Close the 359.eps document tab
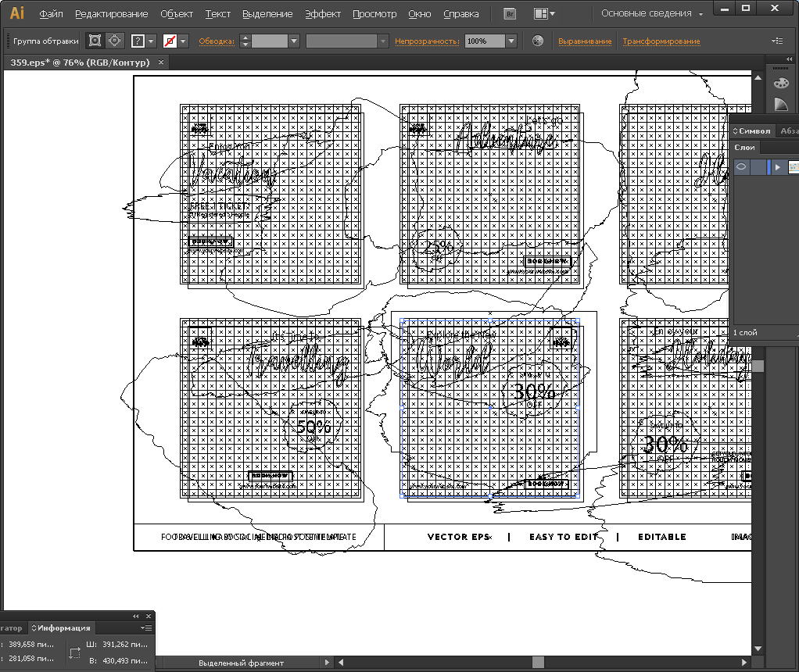799x672 pixels. coord(161,63)
